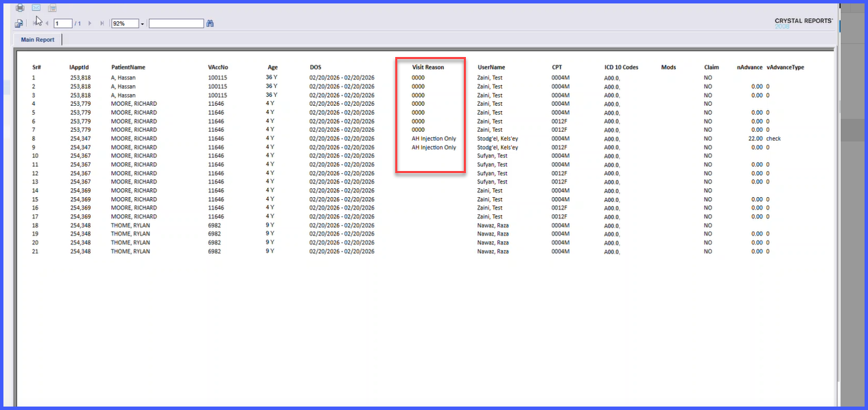Click appointment ID 254,367 in row 11
This screenshot has width=868, height=410.
[x=80, y=165]
